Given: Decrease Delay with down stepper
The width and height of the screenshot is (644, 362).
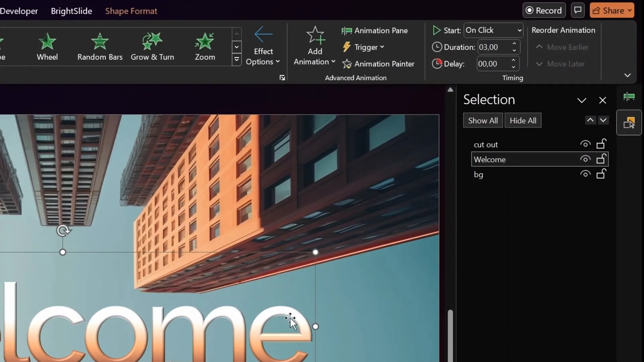Looking at the screenshot, I should coord(514,67).
